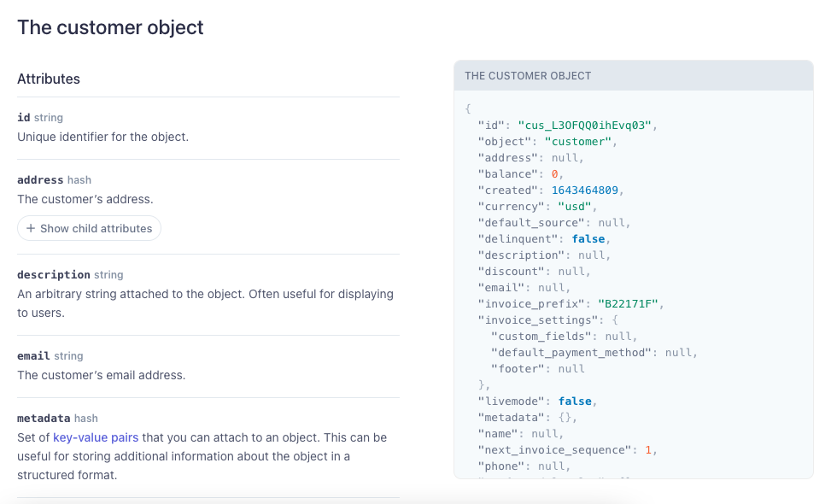The image size is (831, 504).
Task: Select the "customer" object value
Action: 578,142
